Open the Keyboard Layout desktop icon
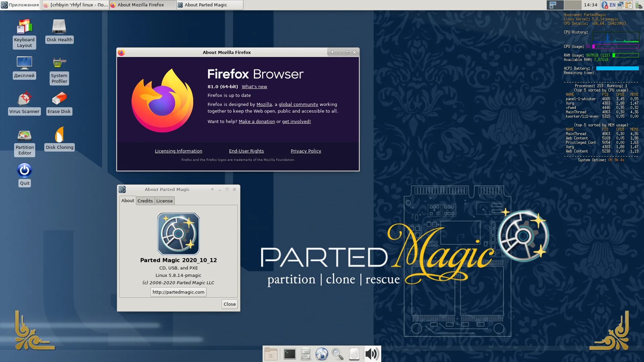 [24, 34]
